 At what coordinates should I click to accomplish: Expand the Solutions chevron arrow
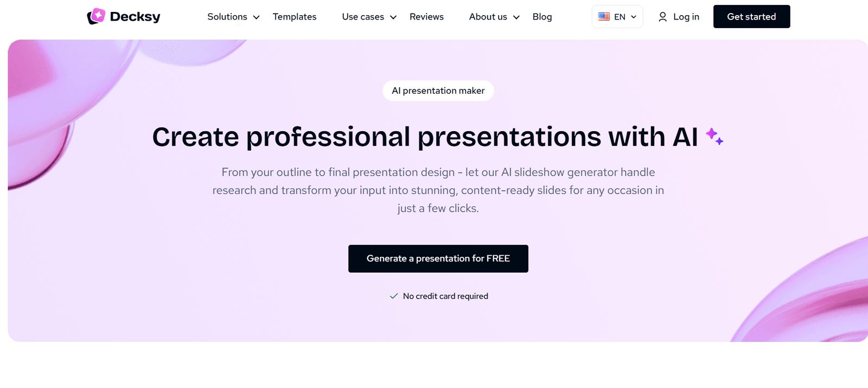pyautogui.click(x=256, y=17)
